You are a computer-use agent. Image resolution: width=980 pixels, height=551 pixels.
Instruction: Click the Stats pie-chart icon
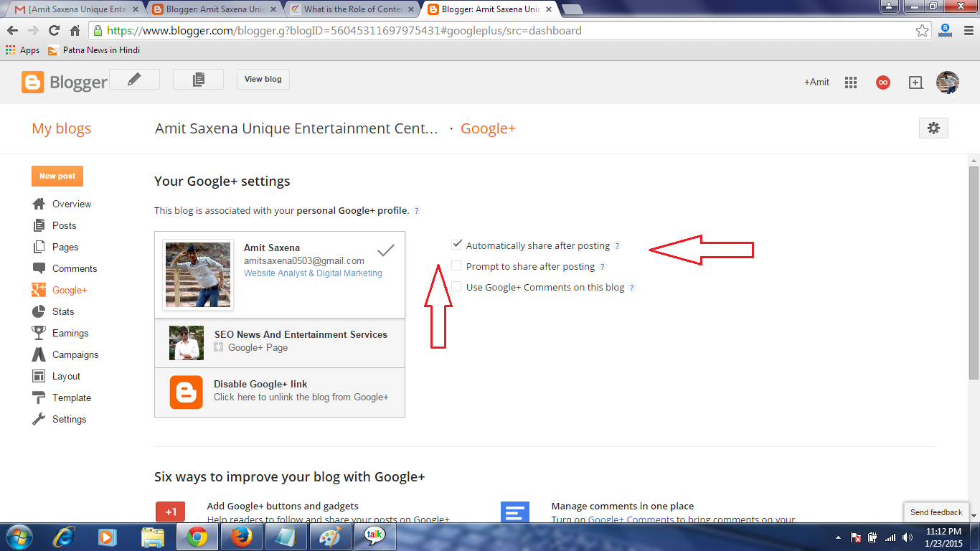tap(39, 311)
